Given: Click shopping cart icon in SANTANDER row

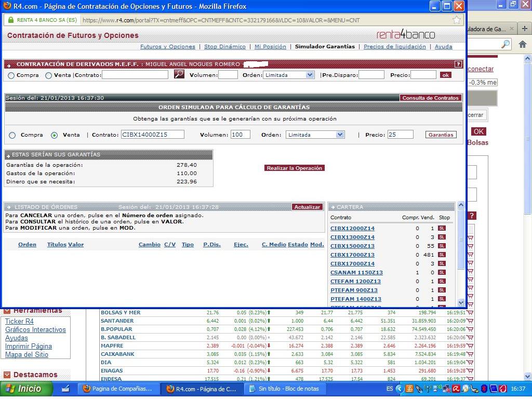Looking at the screenshot, I should click(470, 321).
